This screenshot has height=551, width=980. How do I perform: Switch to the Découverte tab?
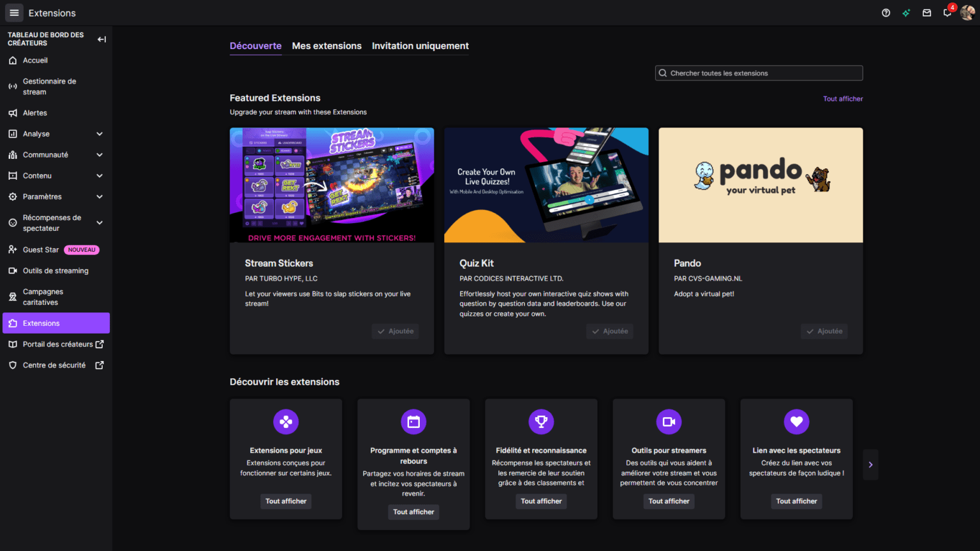(x=255, y=46)
